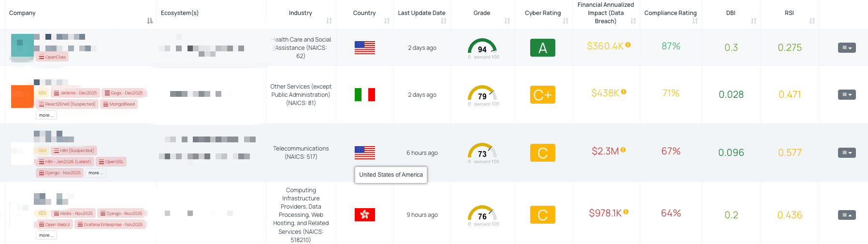Click the DBI column sort icon
The image size is (868, 244).
753,21
